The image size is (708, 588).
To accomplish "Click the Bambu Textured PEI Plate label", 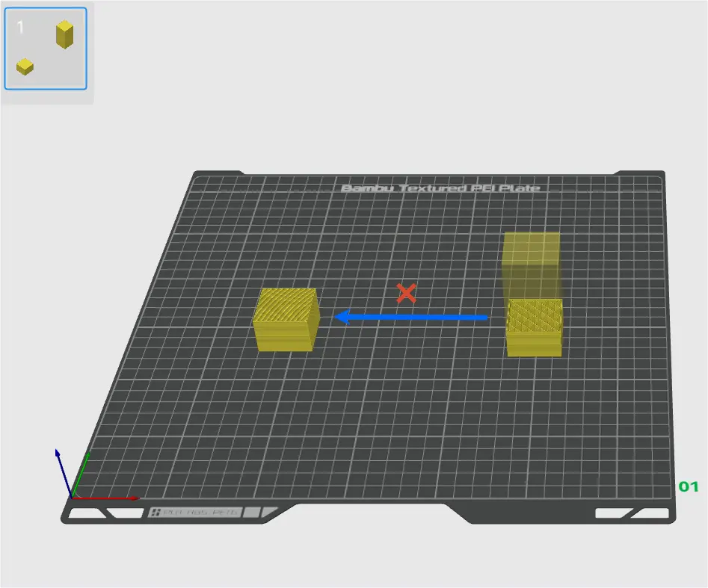I will pyautogui.click(x=440, y=188).
